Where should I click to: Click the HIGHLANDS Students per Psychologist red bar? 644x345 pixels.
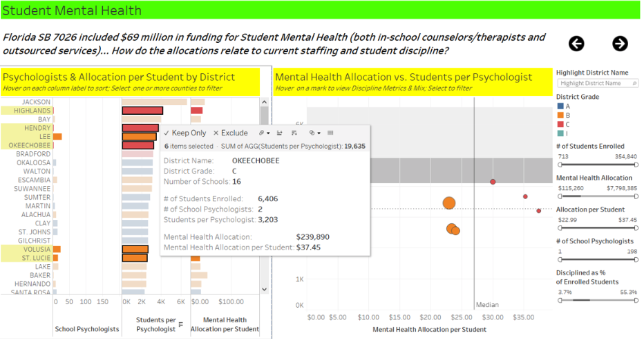click(142, 111)
